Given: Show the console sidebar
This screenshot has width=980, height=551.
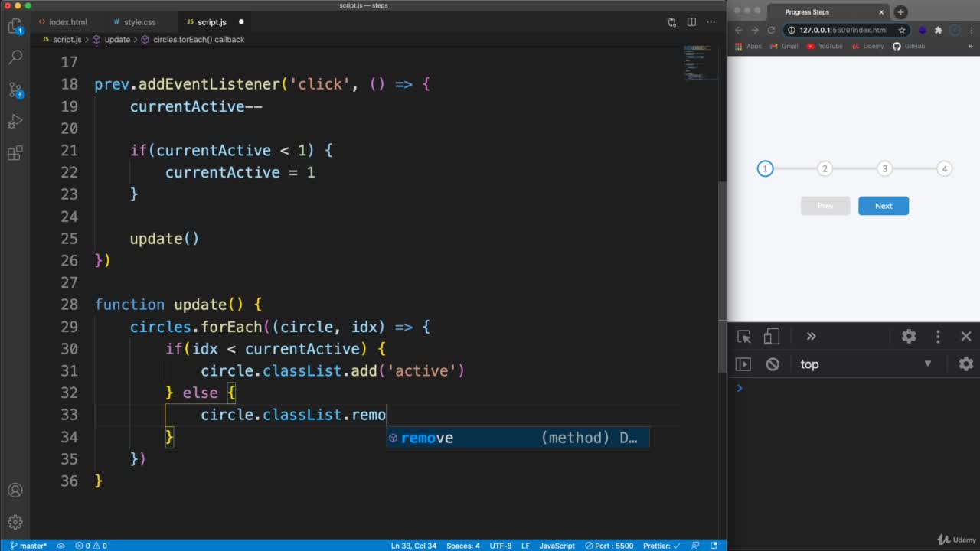Looking at the screenshot, I should tap(743, 364).
